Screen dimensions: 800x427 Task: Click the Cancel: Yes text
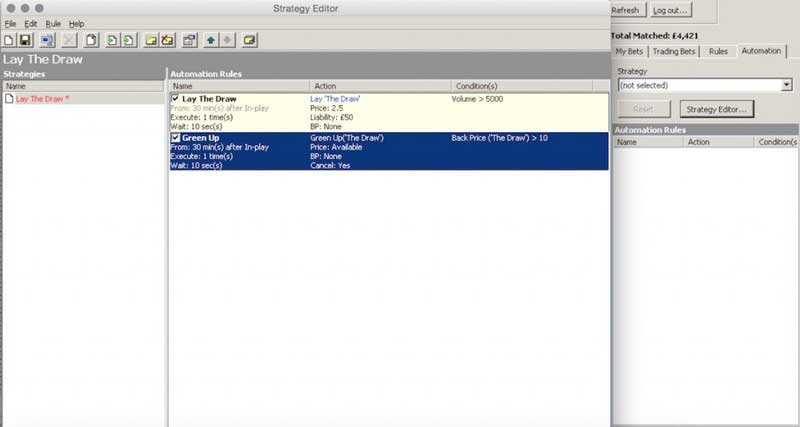click(x=330, y=165)
